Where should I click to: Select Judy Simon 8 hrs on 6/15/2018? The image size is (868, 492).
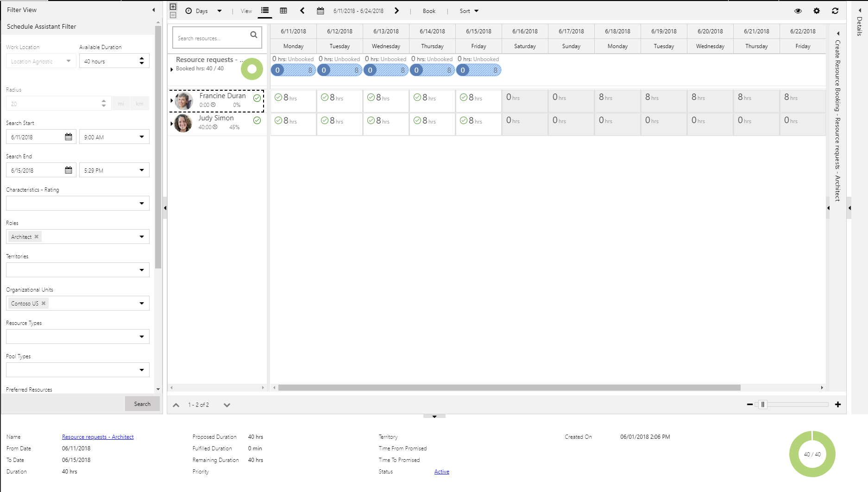pos(478,124)
